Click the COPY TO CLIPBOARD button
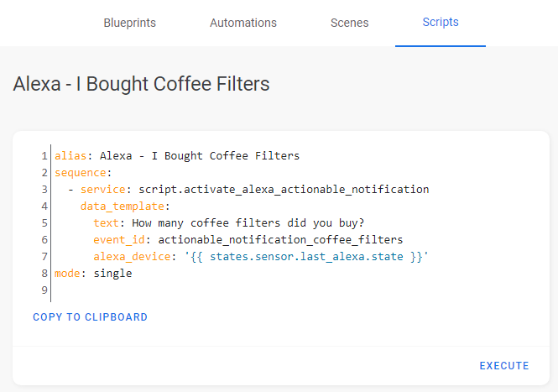558x392 pixels. (90, 317)
